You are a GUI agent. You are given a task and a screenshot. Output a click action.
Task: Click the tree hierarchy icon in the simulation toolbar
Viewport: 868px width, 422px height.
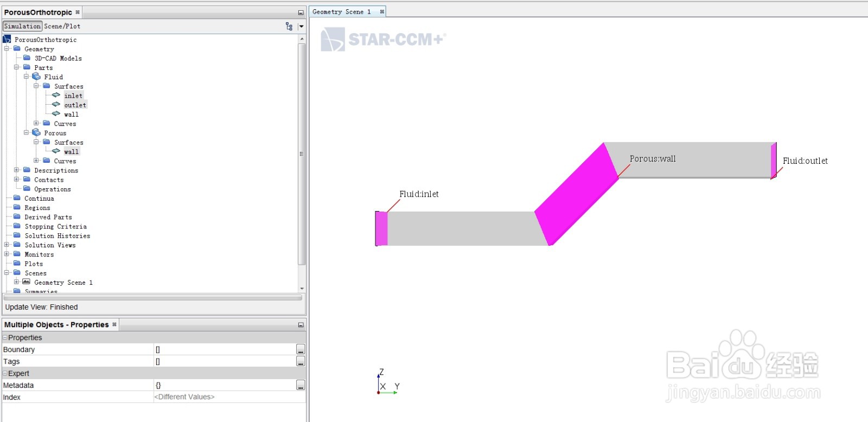coord(289,26)
